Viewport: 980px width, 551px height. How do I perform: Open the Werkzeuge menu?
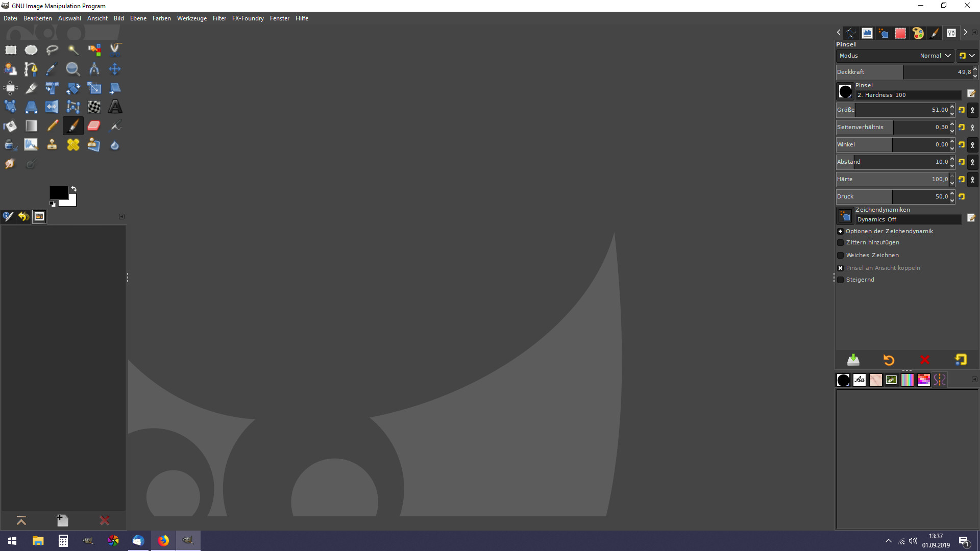192,18
